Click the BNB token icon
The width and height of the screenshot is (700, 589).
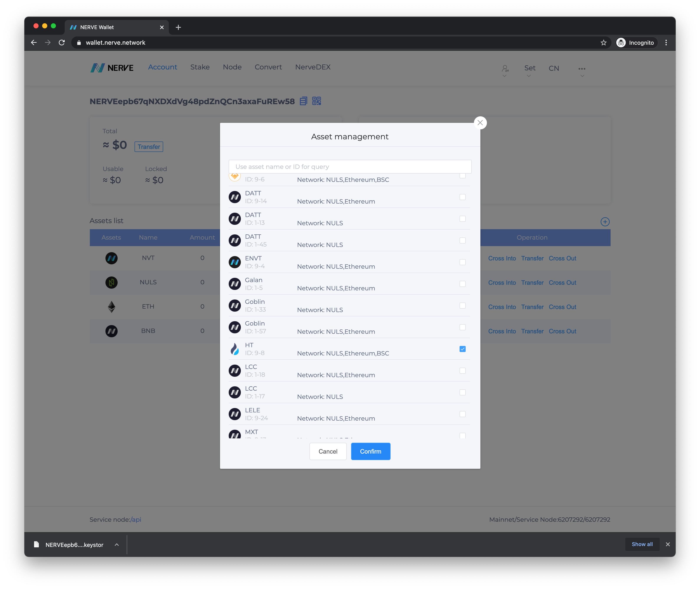pyautogui.click(x=112, y=331)
